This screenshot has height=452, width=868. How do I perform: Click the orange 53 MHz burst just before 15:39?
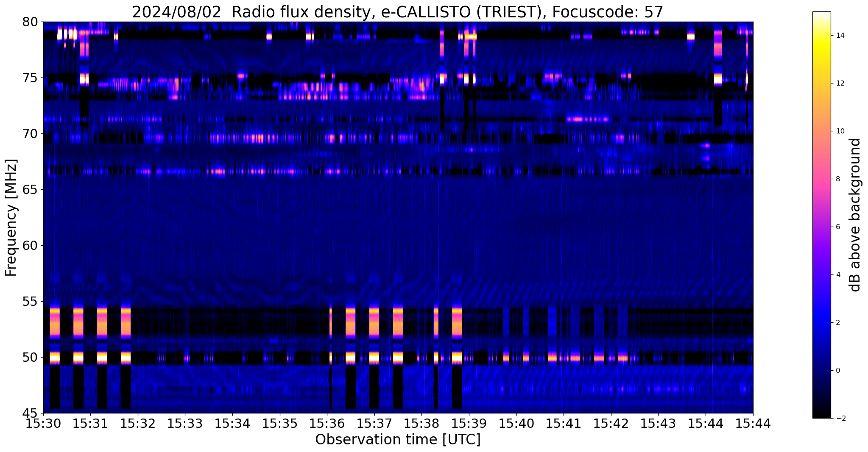[x=457, y=323]
